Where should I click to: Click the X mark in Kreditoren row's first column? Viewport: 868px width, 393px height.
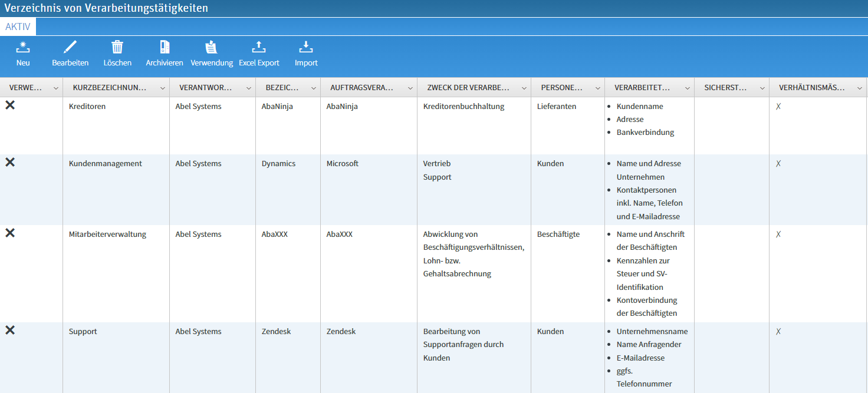pos(10,105)
